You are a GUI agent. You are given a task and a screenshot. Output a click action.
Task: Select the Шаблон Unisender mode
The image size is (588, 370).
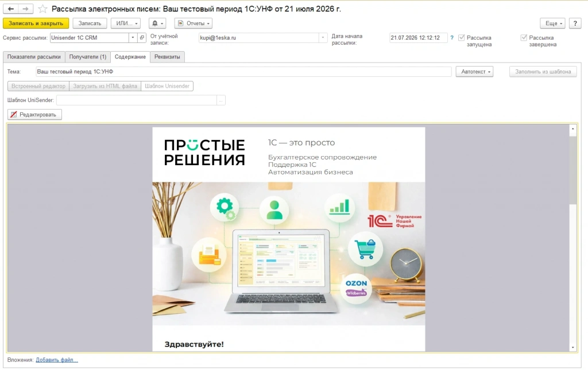click(x=167, y=86)
